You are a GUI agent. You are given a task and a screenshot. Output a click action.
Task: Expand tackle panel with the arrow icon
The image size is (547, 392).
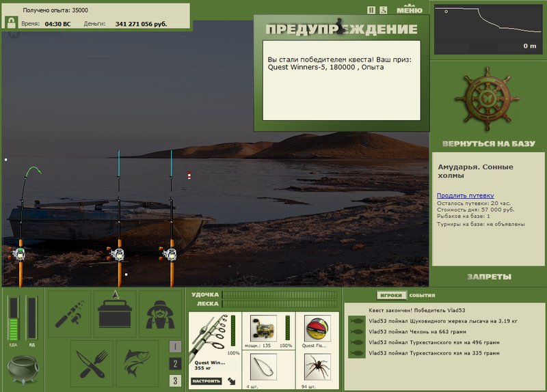[x=231, y=381]
